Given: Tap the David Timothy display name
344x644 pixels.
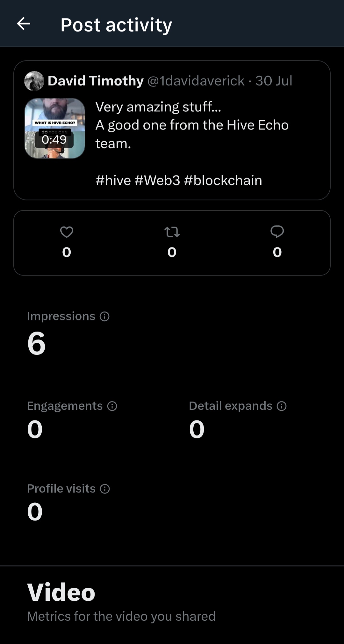Looking at the screenshot, I should click(x=96, y=81).
